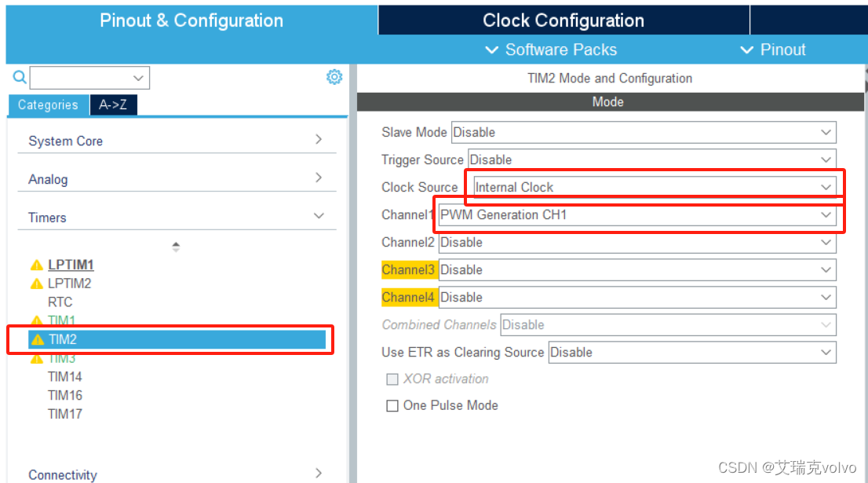This screenshot has width=868, height=483.
Task: Click the sort arrows above timer list
Action: coord(176,247)
